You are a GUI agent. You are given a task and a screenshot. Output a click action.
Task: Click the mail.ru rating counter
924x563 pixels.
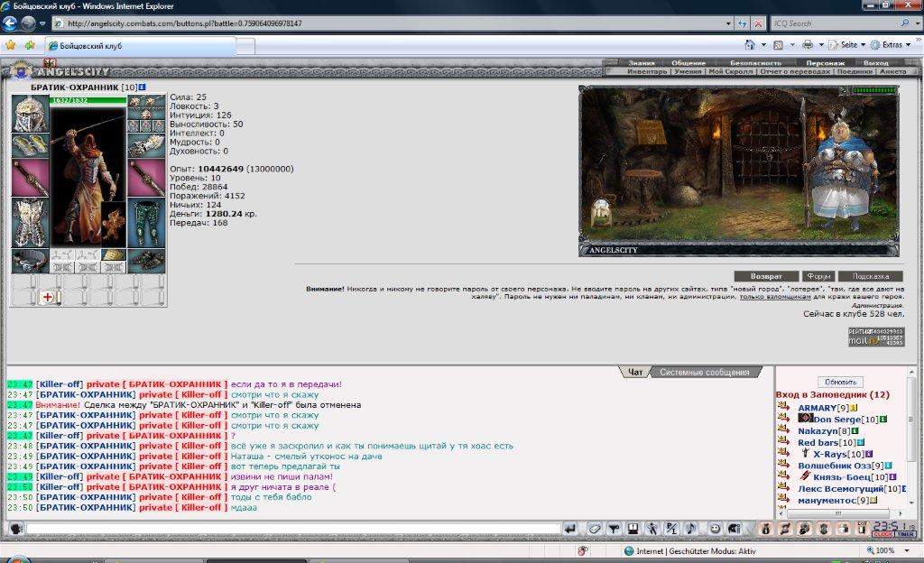click(x=875, y=337)
